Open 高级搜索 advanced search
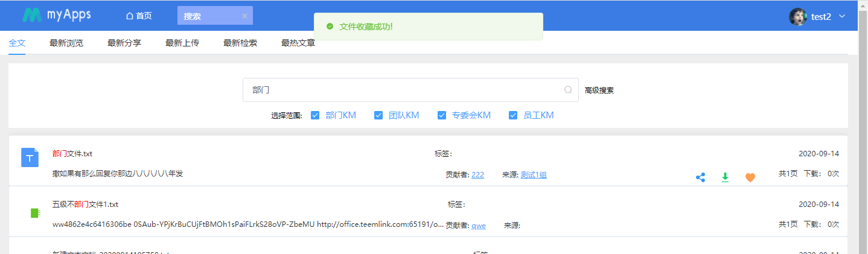868x254 pixels. 599,90
